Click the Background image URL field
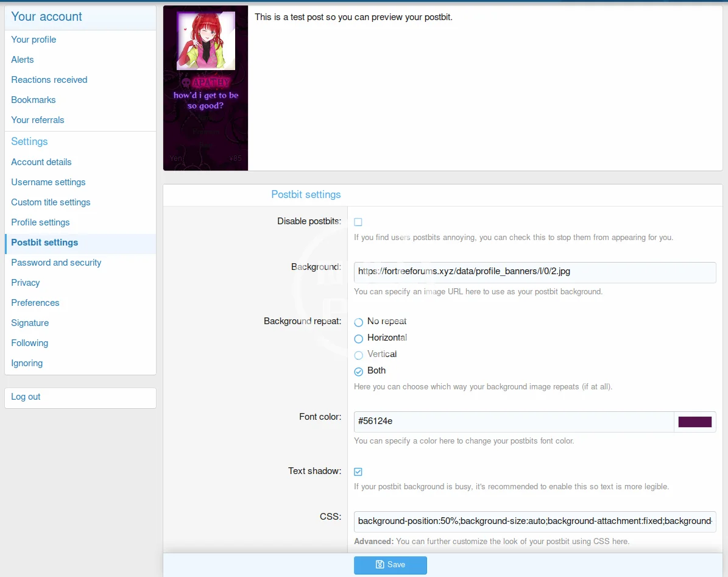728x577 pixels. pyautogui.click(x=534, y=272)
